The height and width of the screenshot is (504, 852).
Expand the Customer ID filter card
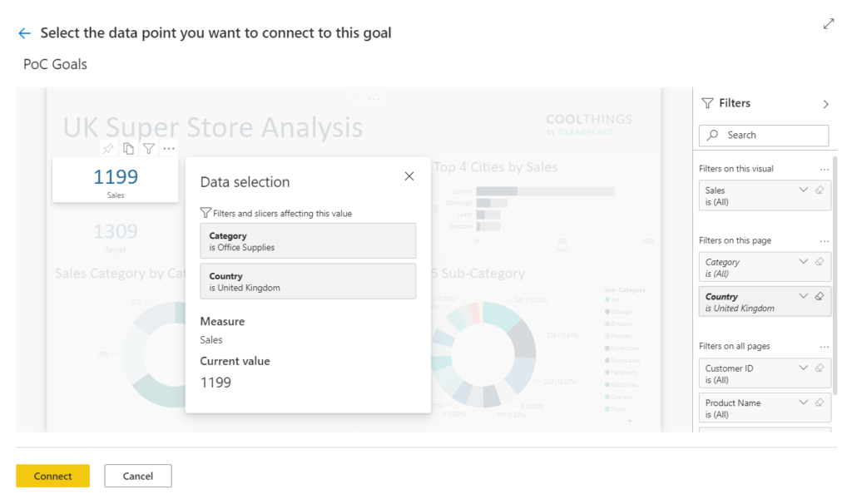(x=803, y=368)
